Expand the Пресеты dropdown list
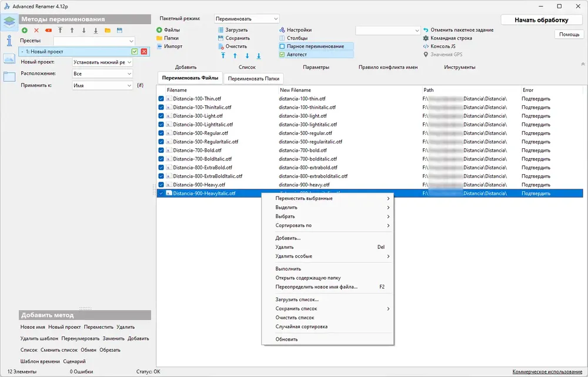 [x=93, y=41]
